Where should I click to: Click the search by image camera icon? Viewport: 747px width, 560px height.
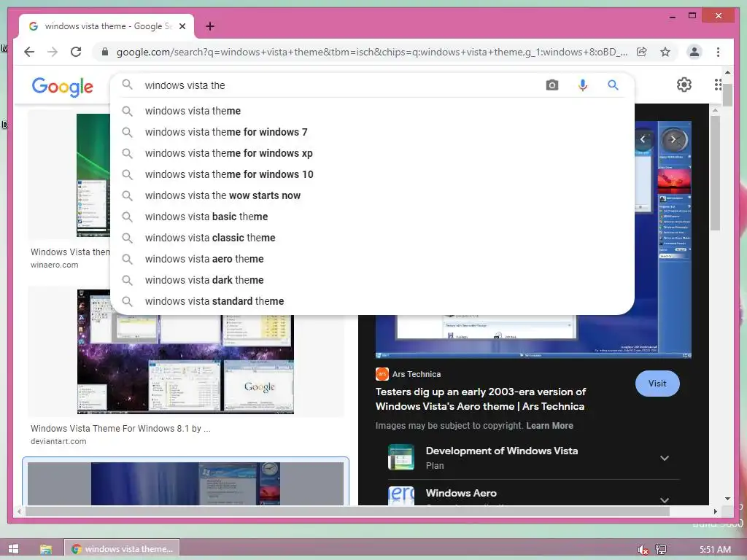(552, 85)
